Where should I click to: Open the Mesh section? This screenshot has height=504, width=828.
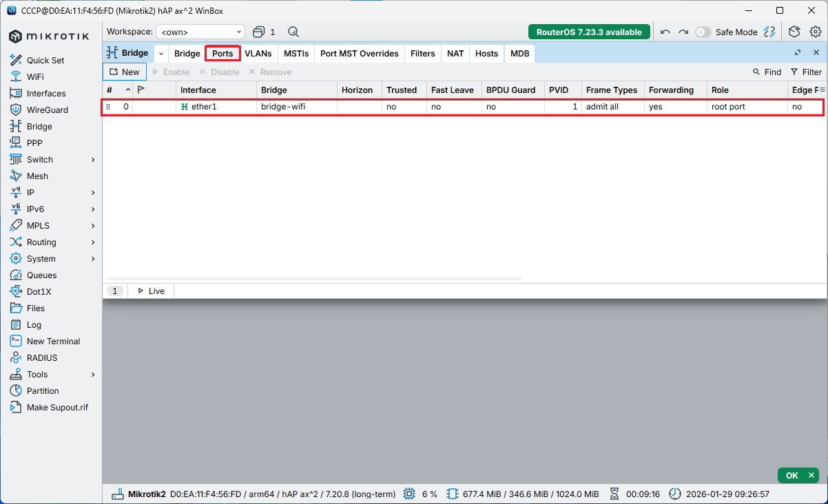coord(37,176)
